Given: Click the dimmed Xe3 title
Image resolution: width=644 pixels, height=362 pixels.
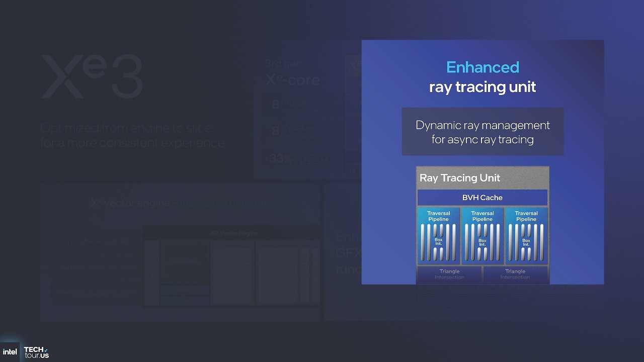Looking at the screenshot, I should pos(92,76).
